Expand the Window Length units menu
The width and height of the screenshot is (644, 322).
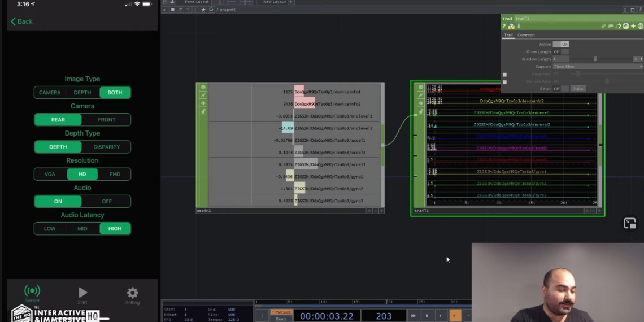coord(638,59)
